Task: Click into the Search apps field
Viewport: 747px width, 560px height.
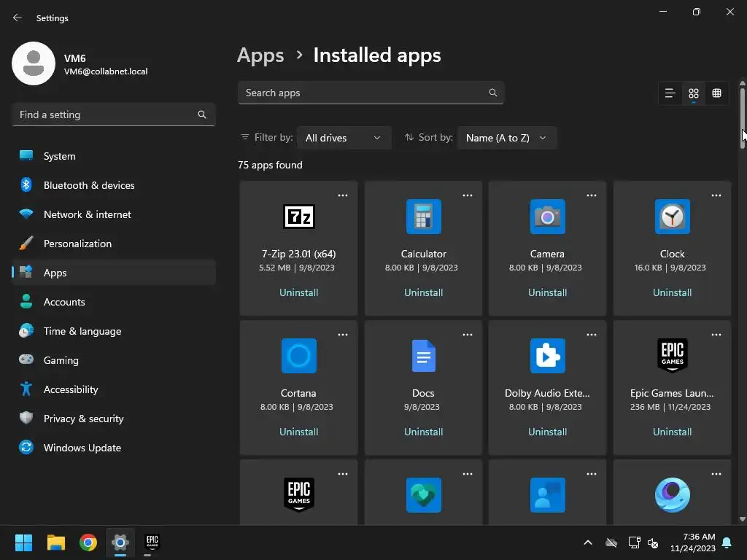Action: pos(371,93)
